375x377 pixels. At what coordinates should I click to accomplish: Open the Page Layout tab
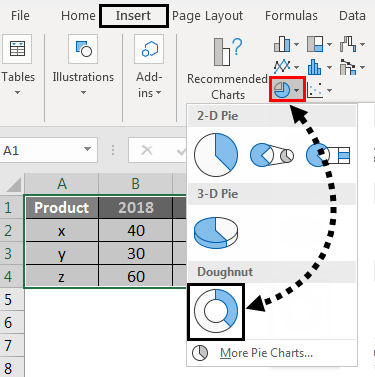click(x=207, y=16)
